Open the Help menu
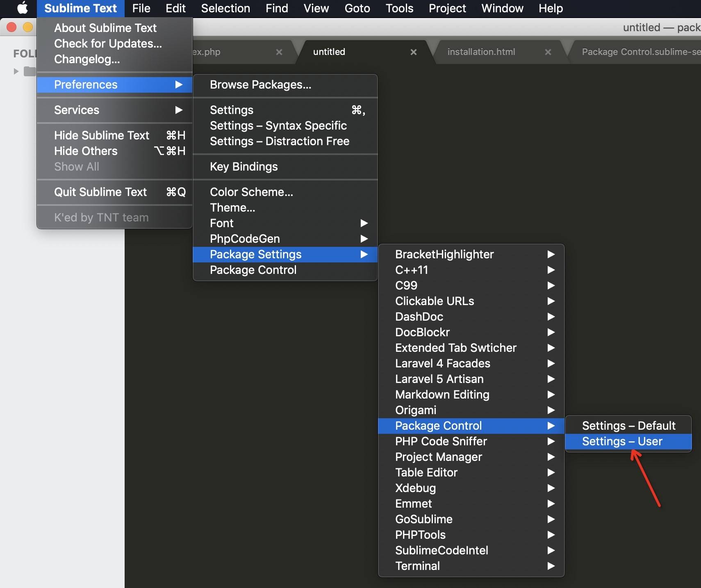701x588 pixels. tap(551, 8)
